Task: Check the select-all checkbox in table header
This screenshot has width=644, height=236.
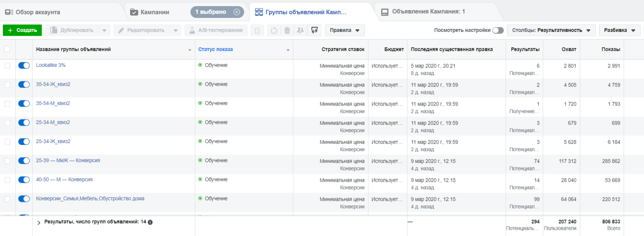Action: click(7, 49)
